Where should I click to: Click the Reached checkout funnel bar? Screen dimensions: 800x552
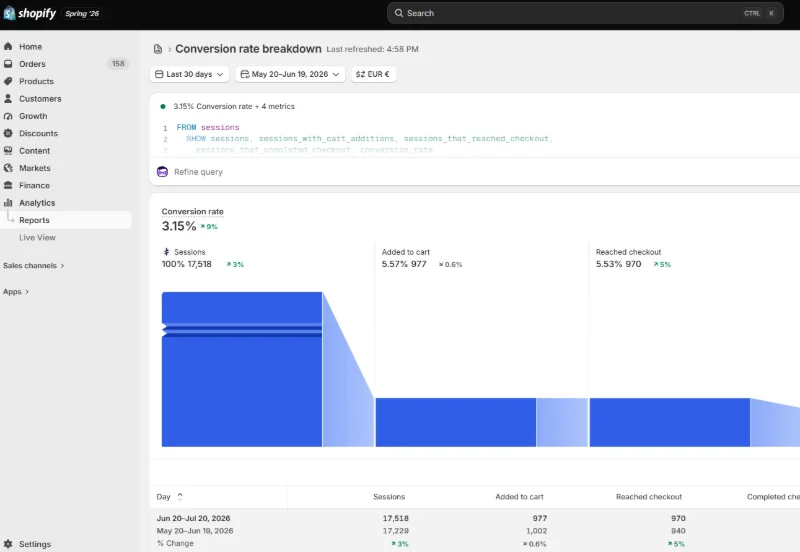[x=669, y=422]
